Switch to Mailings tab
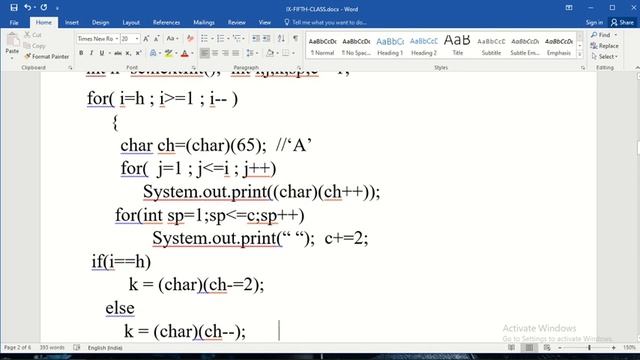 pos(204,22)
